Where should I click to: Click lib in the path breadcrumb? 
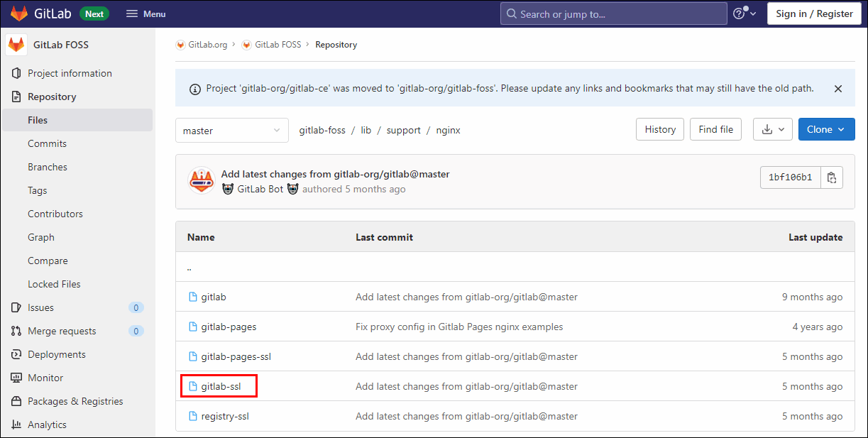(x=366, y=130)
